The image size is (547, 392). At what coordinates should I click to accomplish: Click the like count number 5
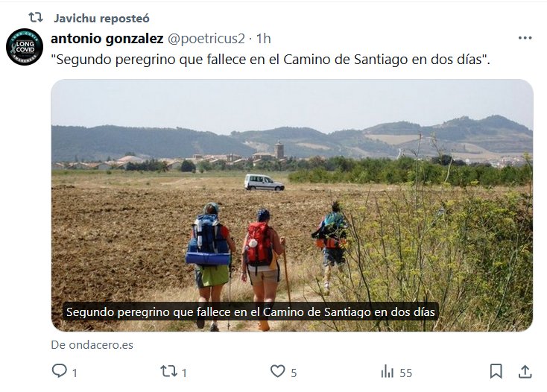294,373
